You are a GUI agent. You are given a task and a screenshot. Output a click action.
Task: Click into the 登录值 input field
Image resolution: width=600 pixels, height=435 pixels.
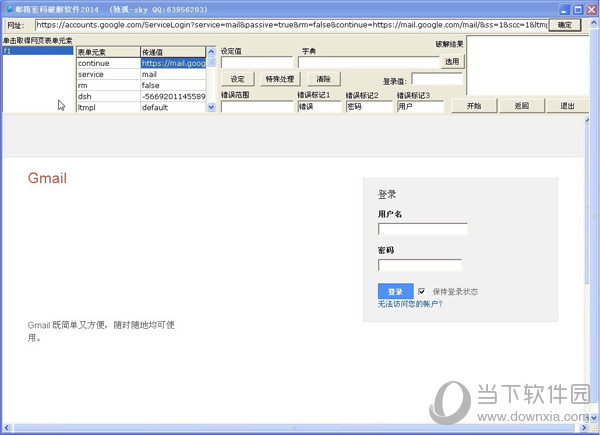(x=437, y=79)
